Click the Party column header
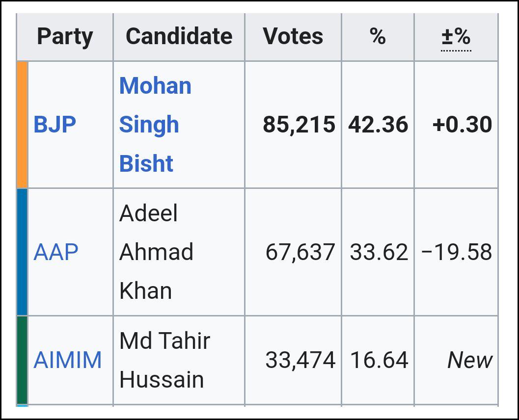 coord(65,37)
